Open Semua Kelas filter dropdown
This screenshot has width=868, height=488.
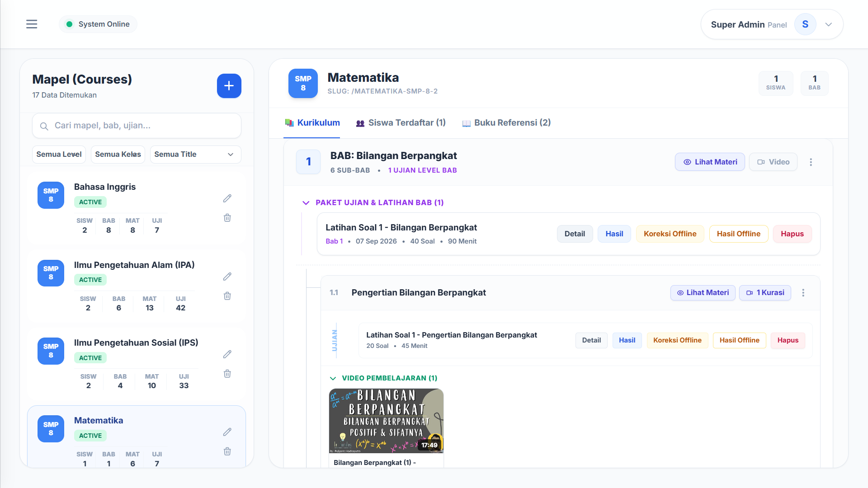[x=118, y=154]
